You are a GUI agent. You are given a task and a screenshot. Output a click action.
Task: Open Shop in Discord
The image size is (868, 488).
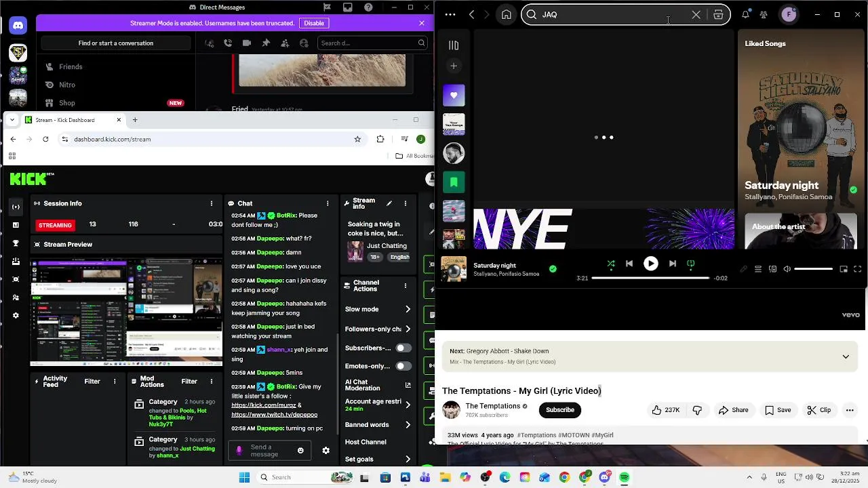pos(67,103)
